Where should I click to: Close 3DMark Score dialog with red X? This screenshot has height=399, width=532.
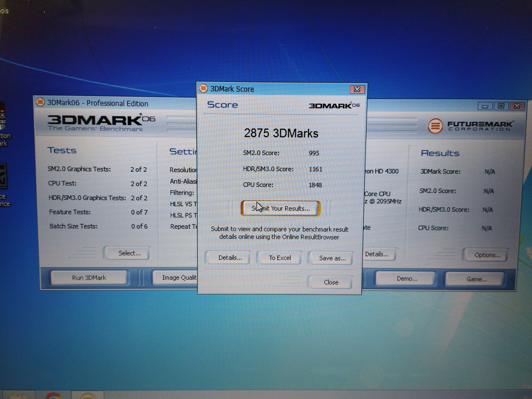click(x=357, y=89)
